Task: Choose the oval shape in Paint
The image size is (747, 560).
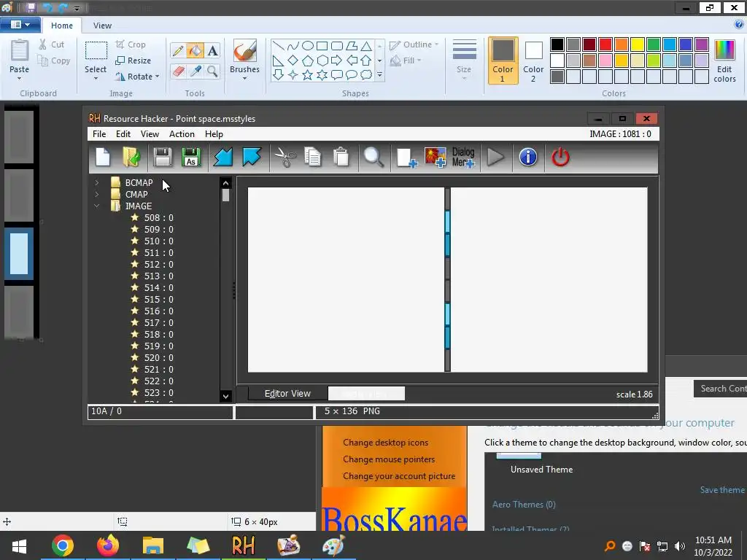Action: 308,46
